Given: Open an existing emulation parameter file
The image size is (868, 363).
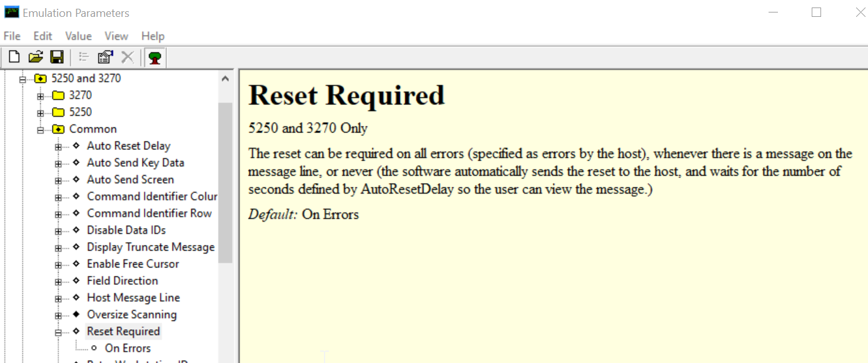Looking at the screenshot, I should 35,56.
